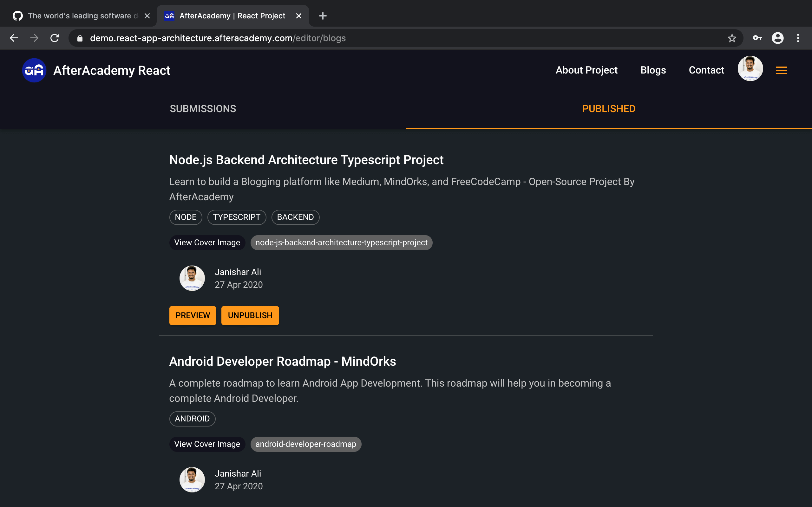Open the orange hamburger menu
Viewport: 812px width, 507px height.
tap(781, 70)
